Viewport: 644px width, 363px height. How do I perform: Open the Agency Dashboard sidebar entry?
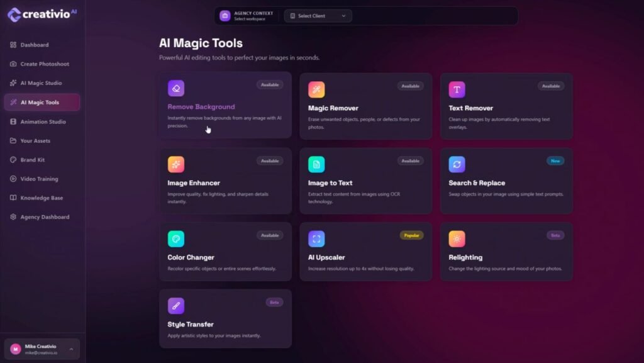coord(44,216)
